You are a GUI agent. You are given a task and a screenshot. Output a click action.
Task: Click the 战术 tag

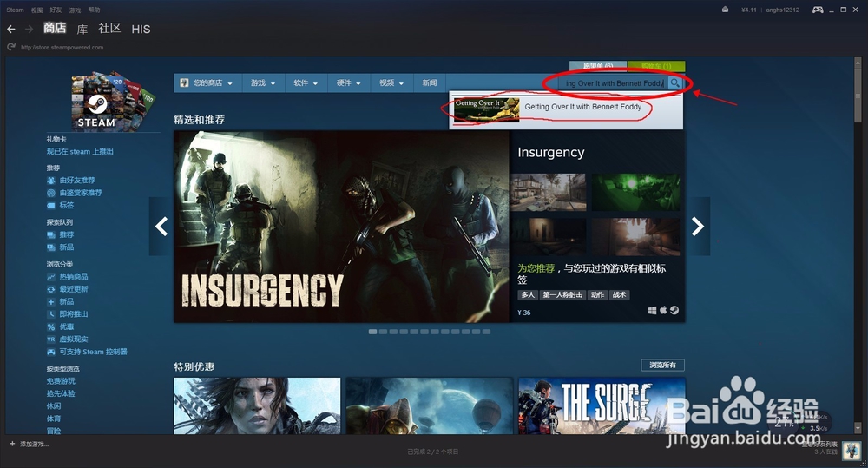pos(620,295)
